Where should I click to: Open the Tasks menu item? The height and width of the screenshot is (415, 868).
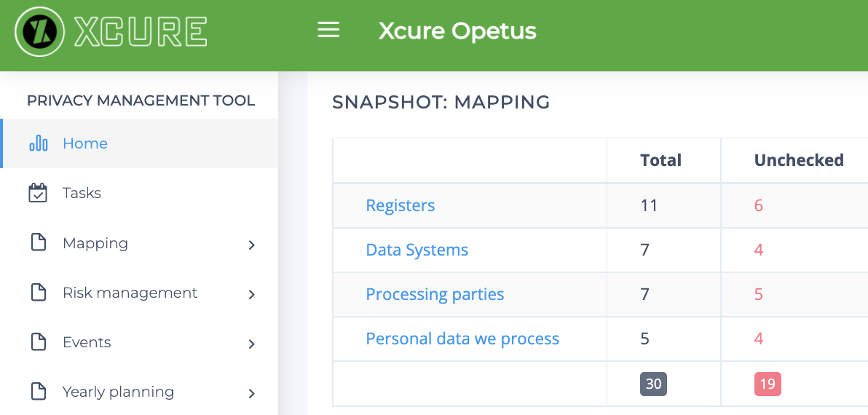click(x=82, y=193)
